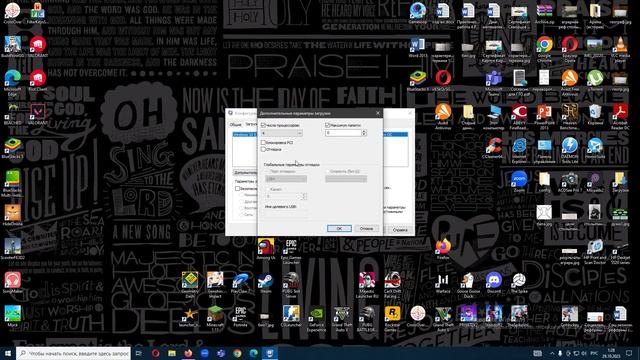The image size is (640, 360).
Task: Toggle the maximum memory checkbox
Action: (x=327, y=125)
